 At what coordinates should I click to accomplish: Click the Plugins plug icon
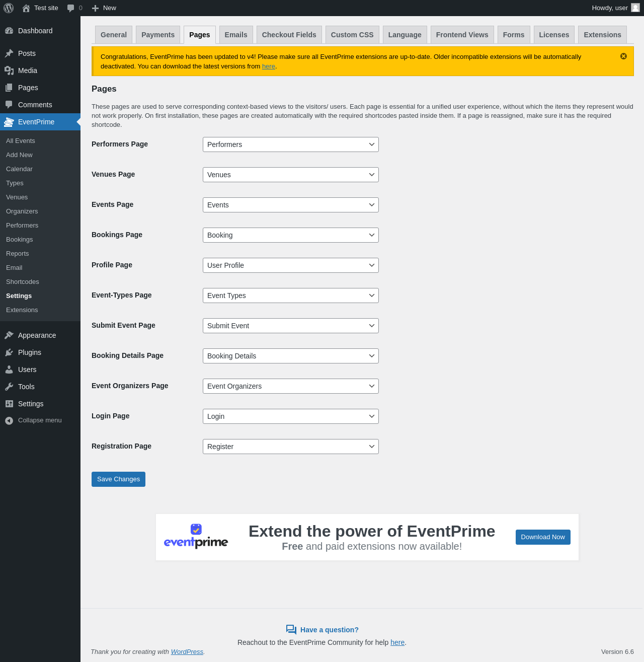click(9, 352)
